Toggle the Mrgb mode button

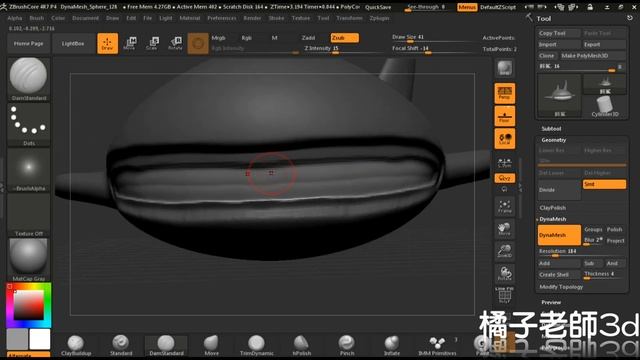[x=218, y=38]
